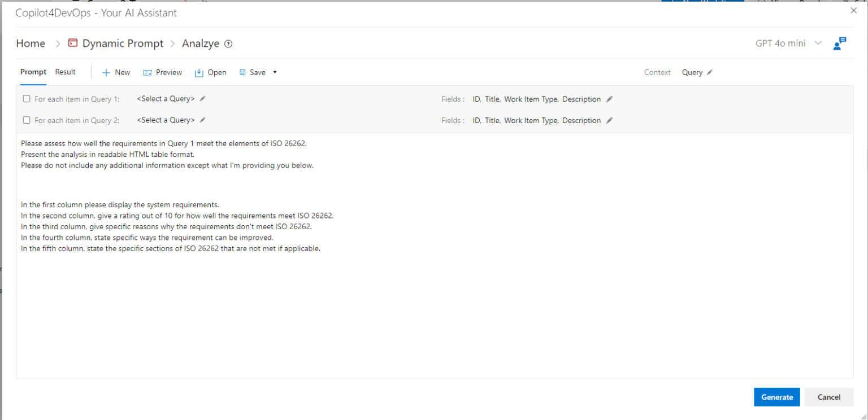Screen dimensions: 868x420
Task: Switch to the Result tab
Action: pos(65,72)
